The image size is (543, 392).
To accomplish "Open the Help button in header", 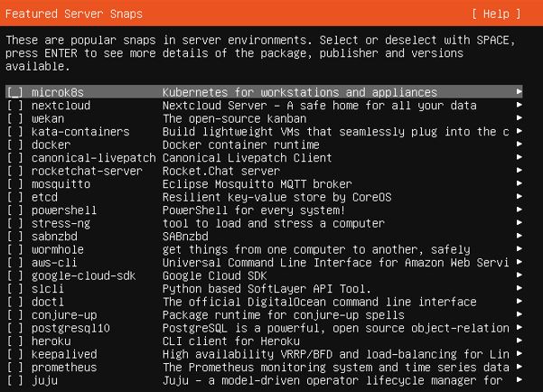I will [496, 14].
